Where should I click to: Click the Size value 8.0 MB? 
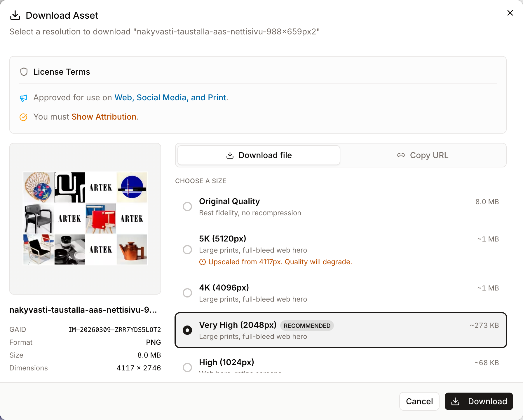coord(149,355)
